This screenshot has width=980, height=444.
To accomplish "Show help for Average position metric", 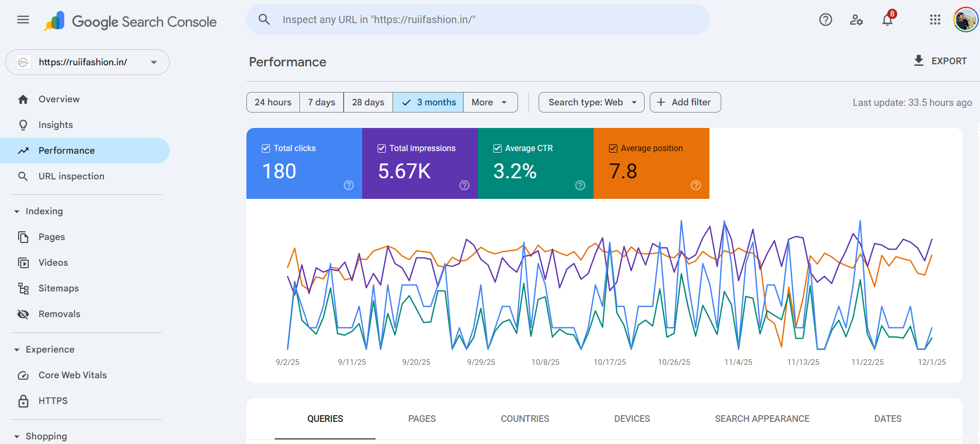I will [696, 186].
